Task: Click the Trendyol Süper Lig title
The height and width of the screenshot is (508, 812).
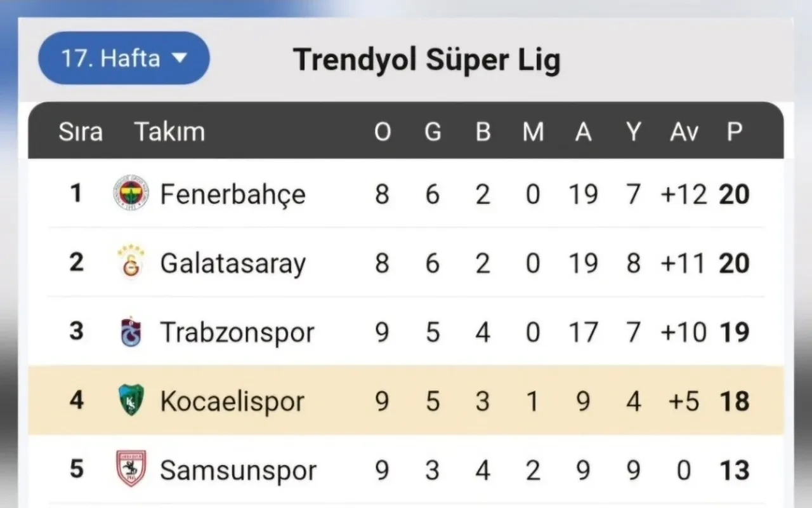Action: [x=426, y=60]
